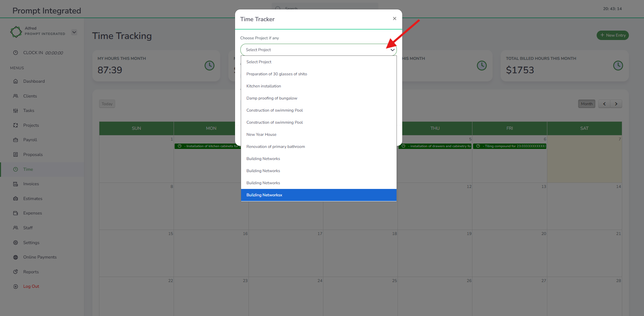This screenshot has width=644, height=316.
Task: Click the Clock In timer icon
Action: 15,53
